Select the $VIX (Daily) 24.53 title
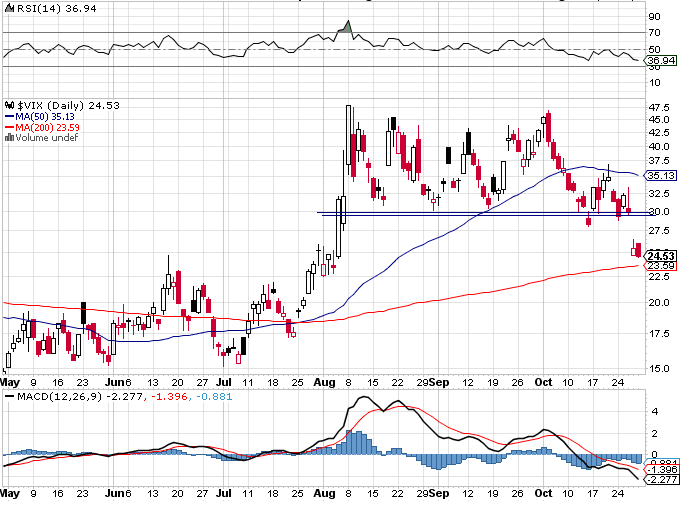Viewport: 685px width, 506px height. coord(69,105)
